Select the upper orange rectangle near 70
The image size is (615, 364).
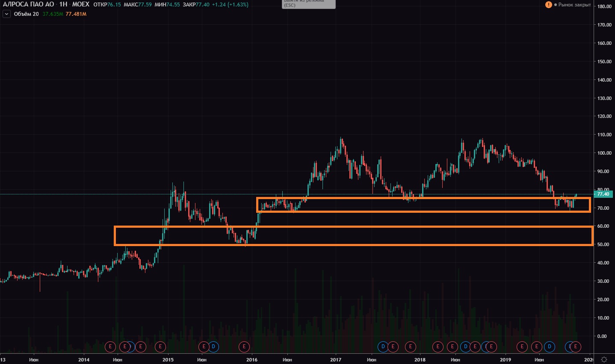point(423,198)
